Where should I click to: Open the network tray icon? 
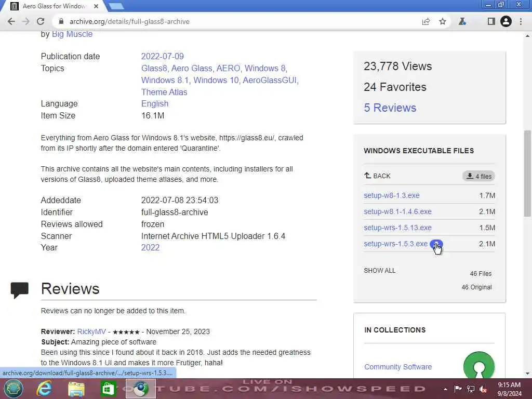[470, 389]
